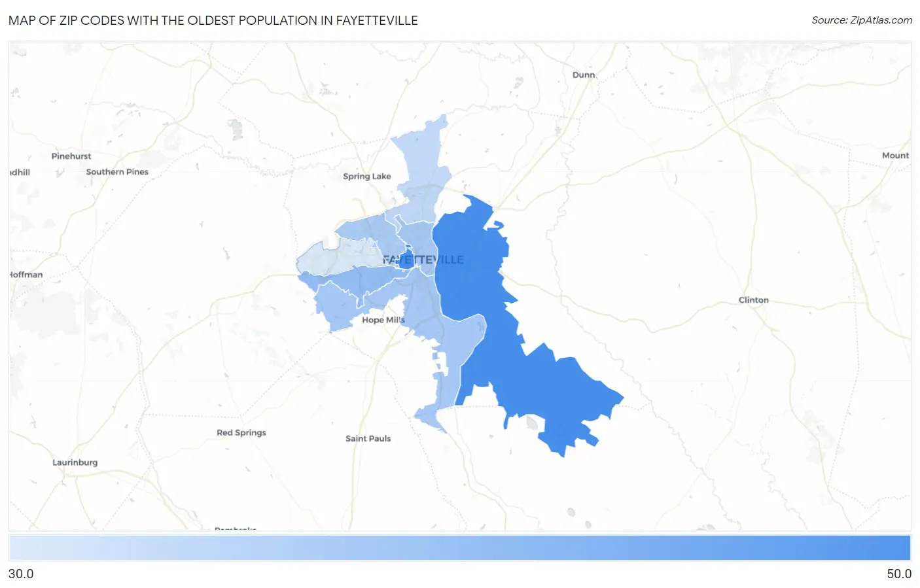Click the Mount label at map edge
The height and width of the screenshot is (588, 920).
[896, 156]
